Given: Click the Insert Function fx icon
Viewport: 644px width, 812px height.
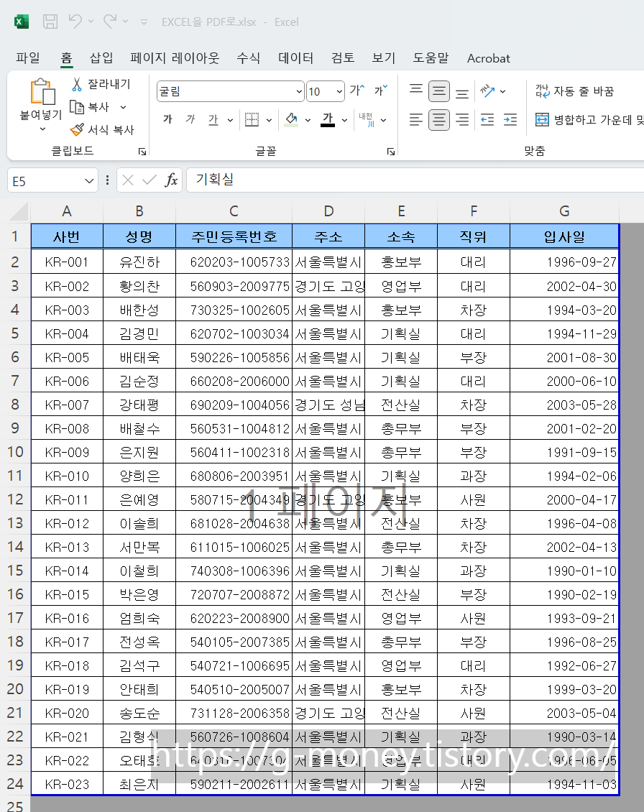Looking at the screenshot, I should click(171, 180).
